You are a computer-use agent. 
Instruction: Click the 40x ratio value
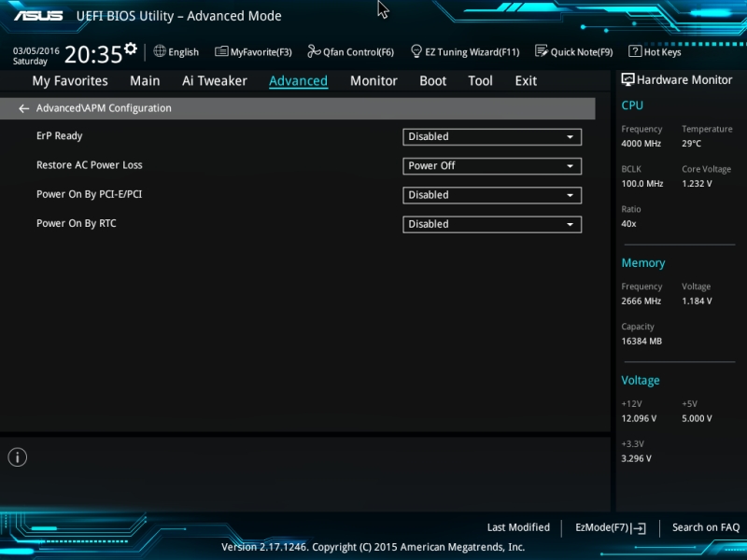pos(628,223)
